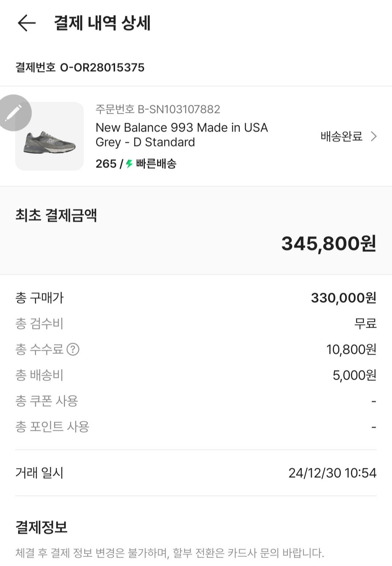Tap the 총 배송비 5,000원 row
The width and height of the screenshot is (392, 566).
coord(196,375)
